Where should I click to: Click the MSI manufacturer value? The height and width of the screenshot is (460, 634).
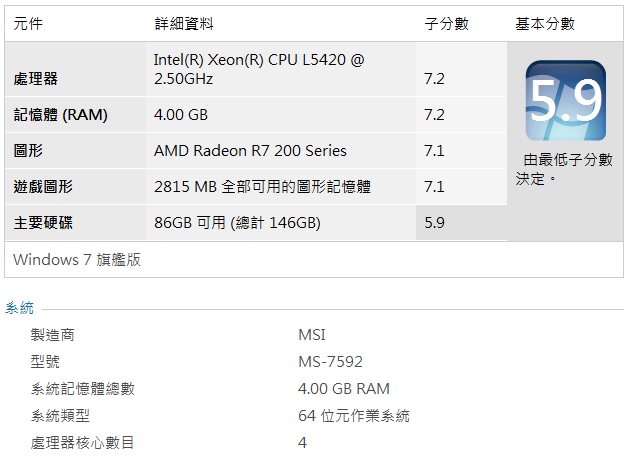(x=312, y=335)
